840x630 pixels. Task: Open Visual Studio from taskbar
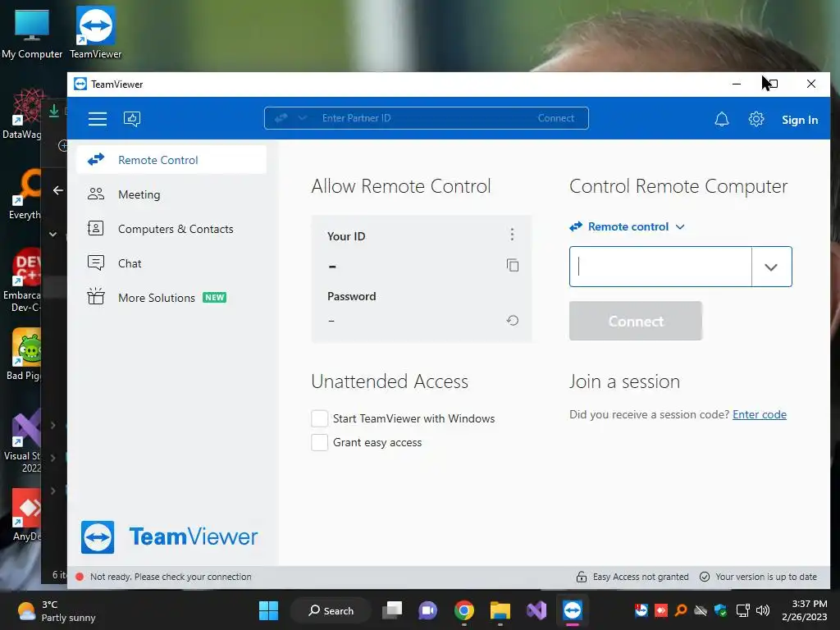tap(536, 610)
